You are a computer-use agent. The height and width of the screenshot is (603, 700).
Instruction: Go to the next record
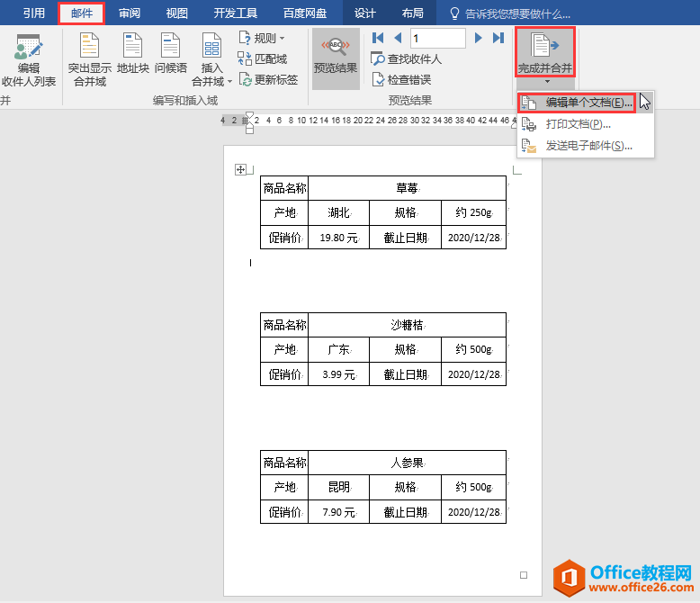point(478,38)
